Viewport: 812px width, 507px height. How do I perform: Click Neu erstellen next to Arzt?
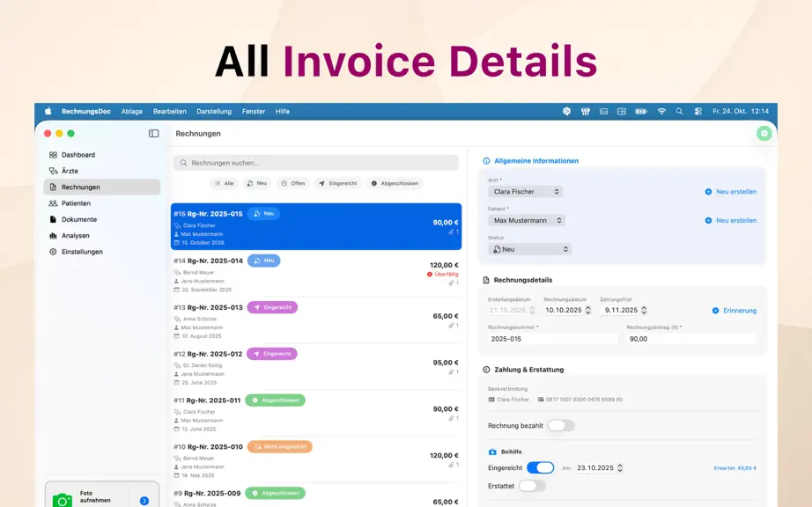[x=731, y=191]
